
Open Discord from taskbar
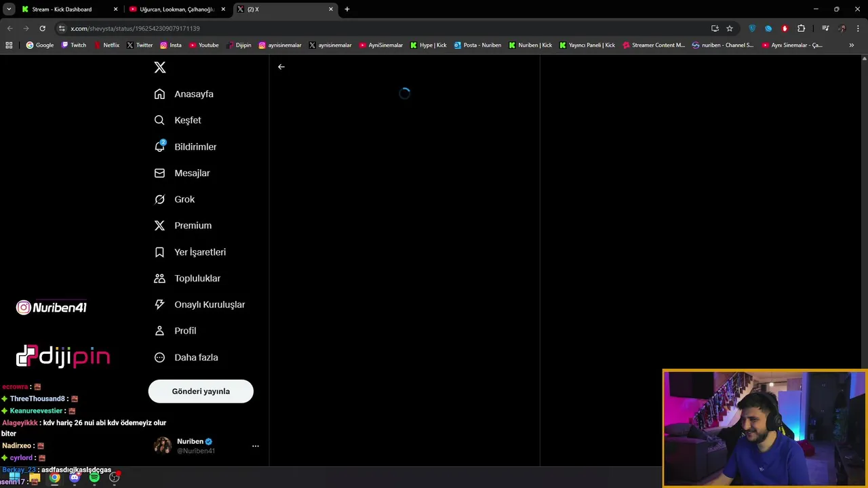[x=75, y=477]
